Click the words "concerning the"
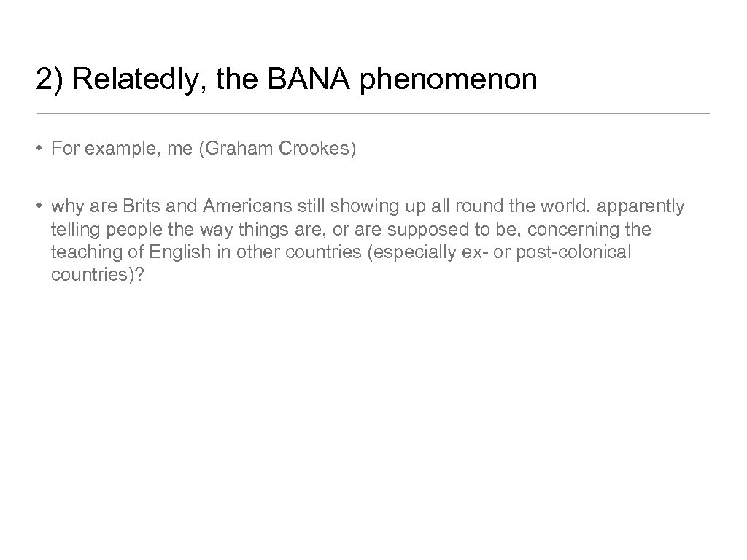 click(589, 230)
